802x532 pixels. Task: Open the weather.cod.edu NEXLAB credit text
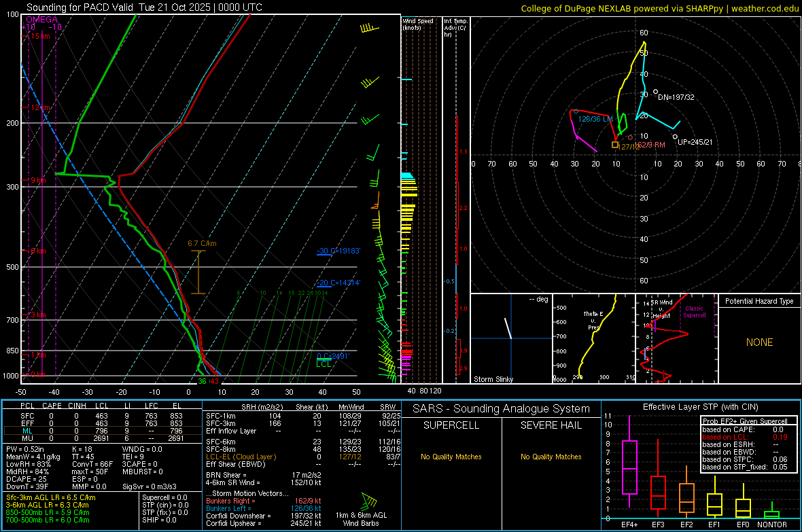[x=659, y=8]
